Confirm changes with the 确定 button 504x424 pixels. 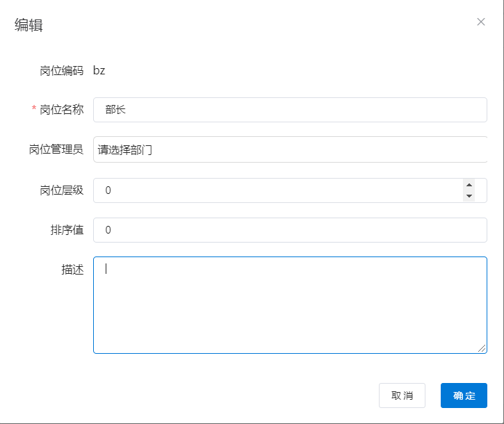[x=464, y=396]
